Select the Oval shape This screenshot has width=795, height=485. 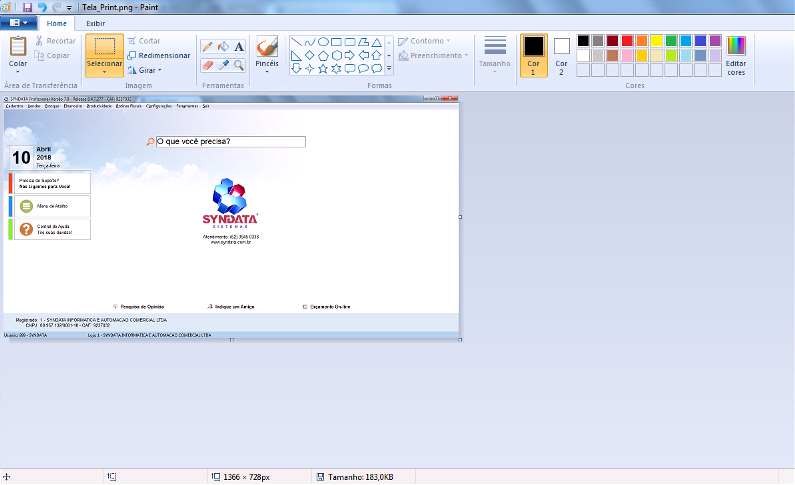tap(323, 42)
